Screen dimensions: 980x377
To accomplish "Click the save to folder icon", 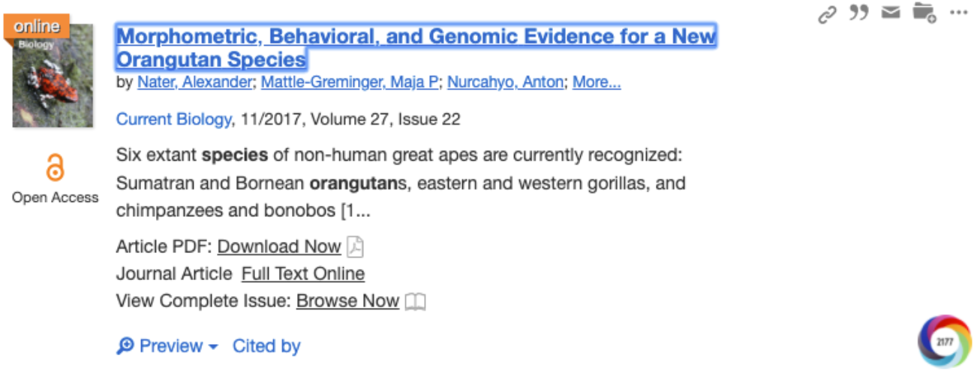I will tap(924, 13).
